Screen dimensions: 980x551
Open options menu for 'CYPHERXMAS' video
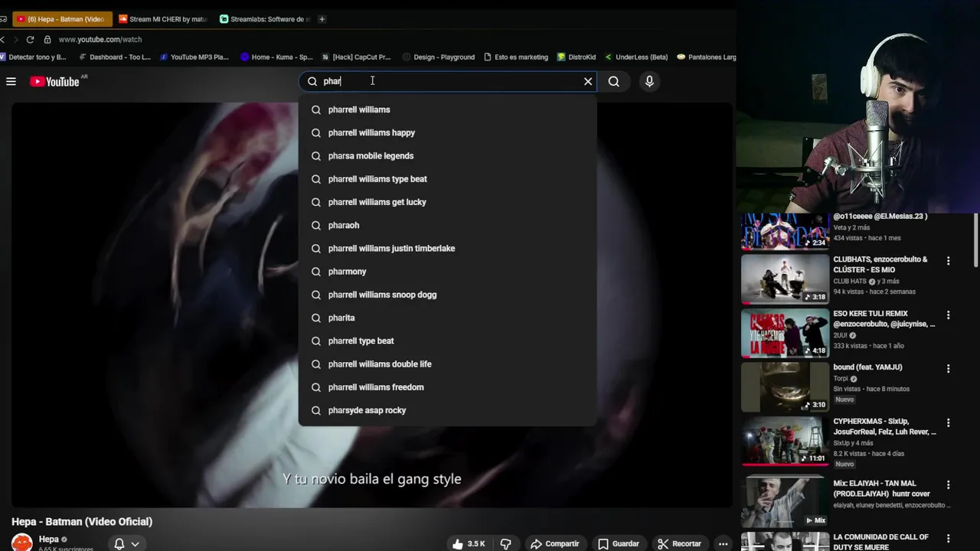point(948,423)
